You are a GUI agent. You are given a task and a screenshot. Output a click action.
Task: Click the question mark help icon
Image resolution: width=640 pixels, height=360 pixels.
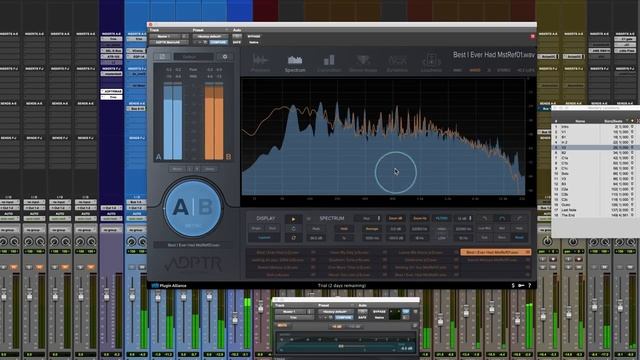530,285
